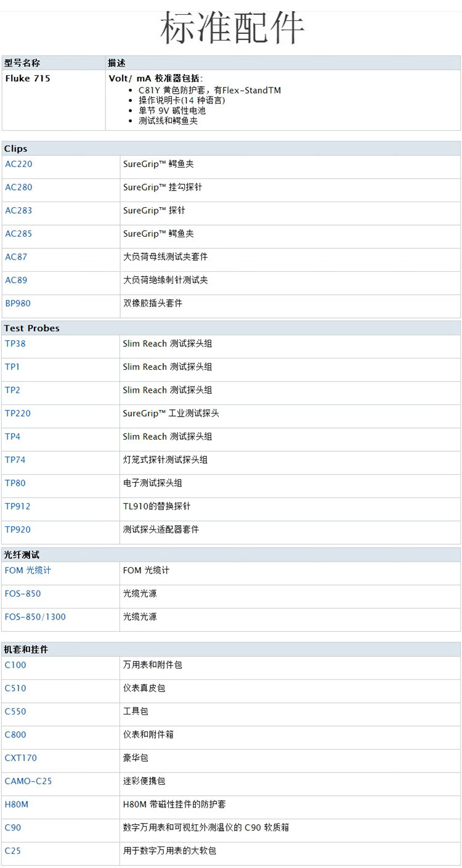Open the CAMO-C25 case link
This screenshot has height=868, width=462.
pos(28,781)
